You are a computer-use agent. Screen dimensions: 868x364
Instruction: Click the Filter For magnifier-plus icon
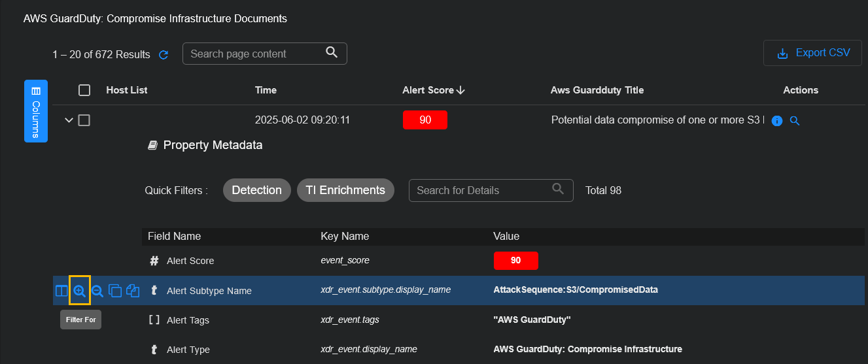(x=79, y=291)
